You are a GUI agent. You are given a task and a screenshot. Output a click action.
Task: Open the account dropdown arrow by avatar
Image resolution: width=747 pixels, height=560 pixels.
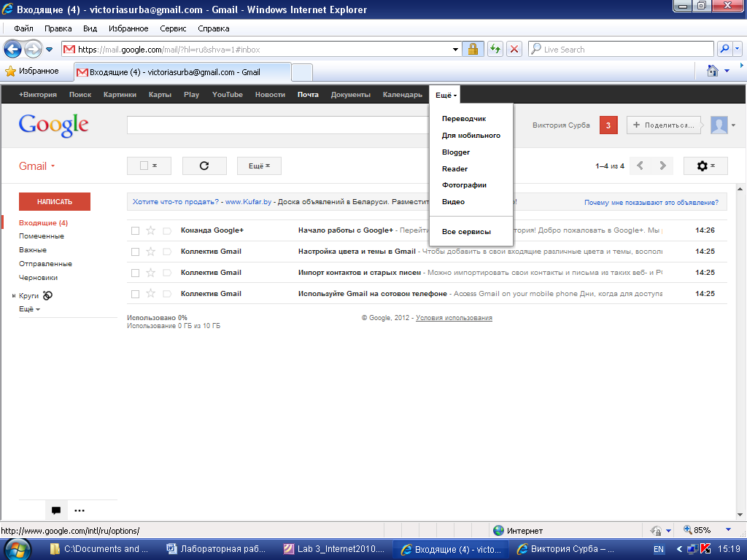pos(733,125)
